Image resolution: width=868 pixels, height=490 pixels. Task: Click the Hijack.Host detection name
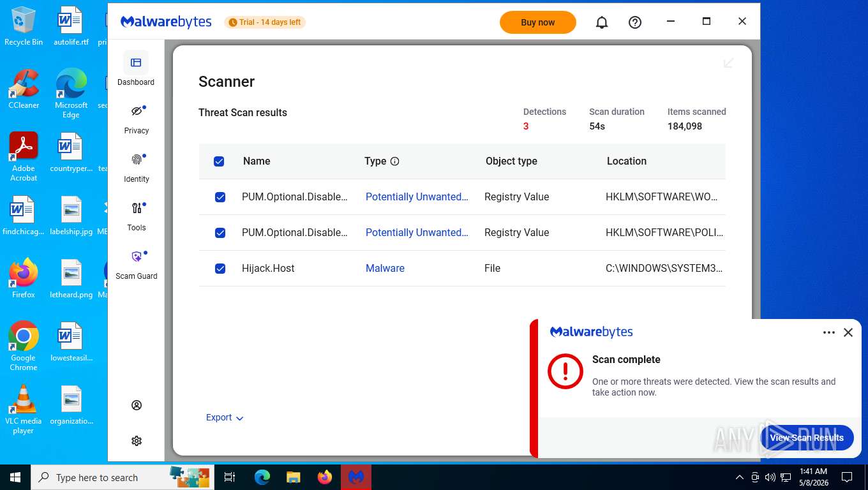(x=268, y=268)
